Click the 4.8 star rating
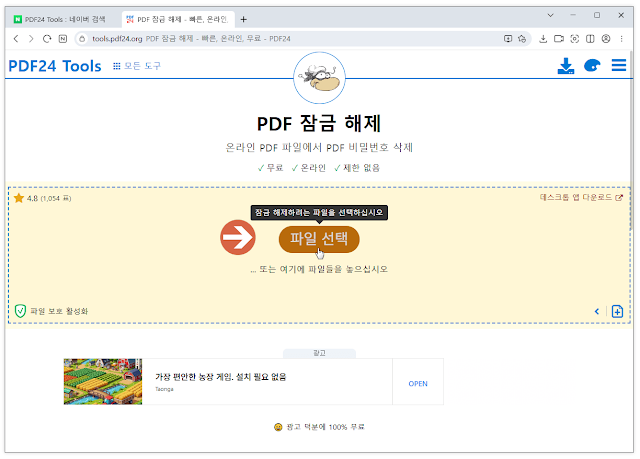Viewport: 640px width, 459px height. click(42, 198)
